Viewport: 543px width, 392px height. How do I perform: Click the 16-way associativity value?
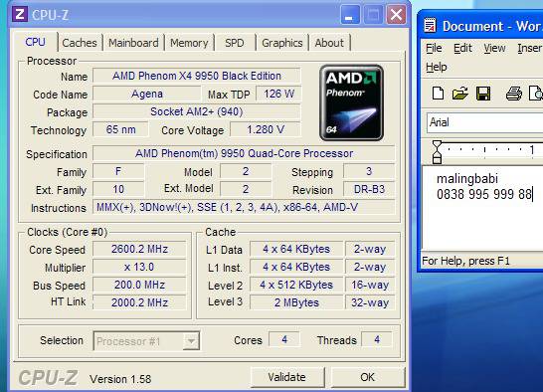370,285
